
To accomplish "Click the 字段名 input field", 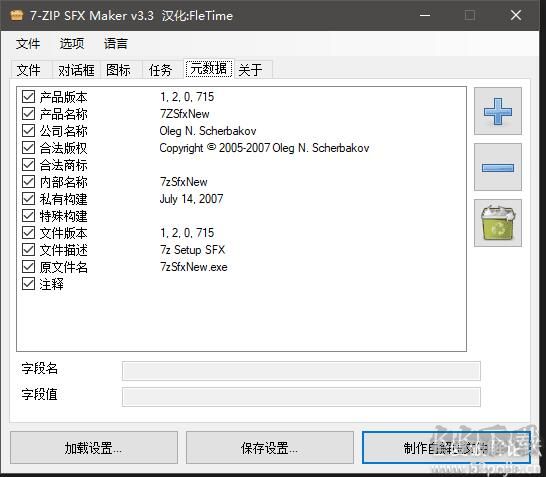I will click(301, 371).
